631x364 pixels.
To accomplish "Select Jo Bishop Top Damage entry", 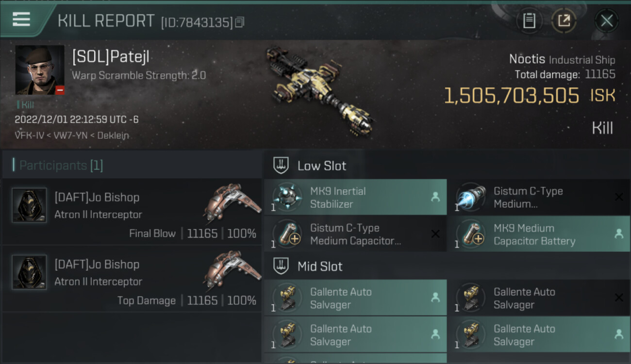I will [x=132, y=279].
